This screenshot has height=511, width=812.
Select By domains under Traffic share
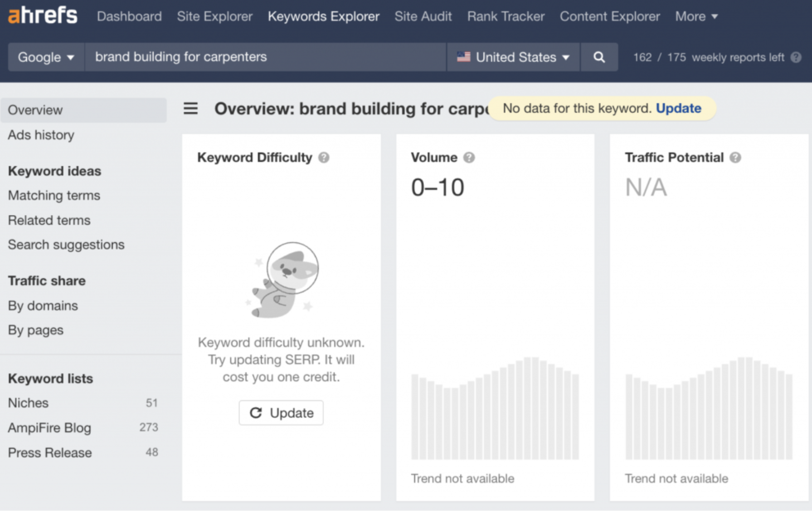[x=43, y=305]
